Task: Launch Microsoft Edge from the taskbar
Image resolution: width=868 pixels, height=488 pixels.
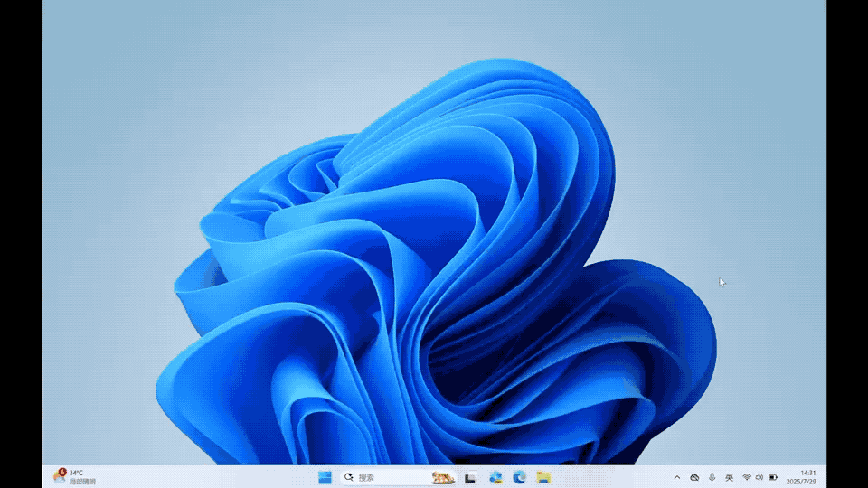Action: [x=519, y=477]
